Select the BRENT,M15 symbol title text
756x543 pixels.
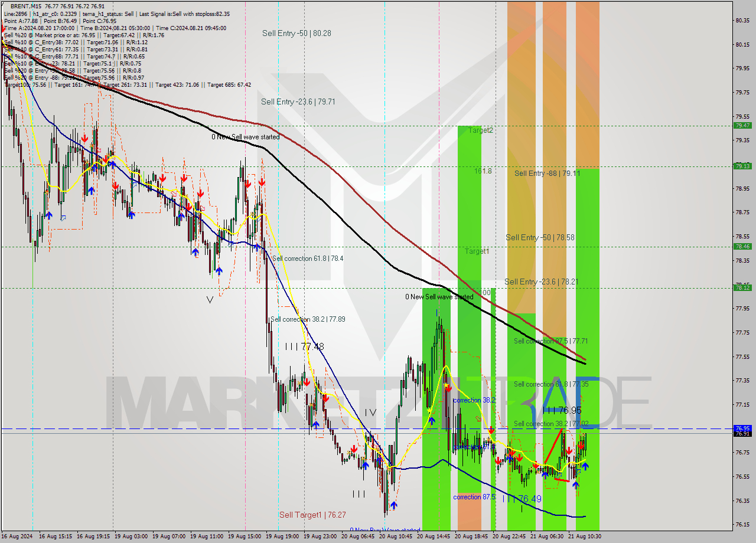pos(27,6)
